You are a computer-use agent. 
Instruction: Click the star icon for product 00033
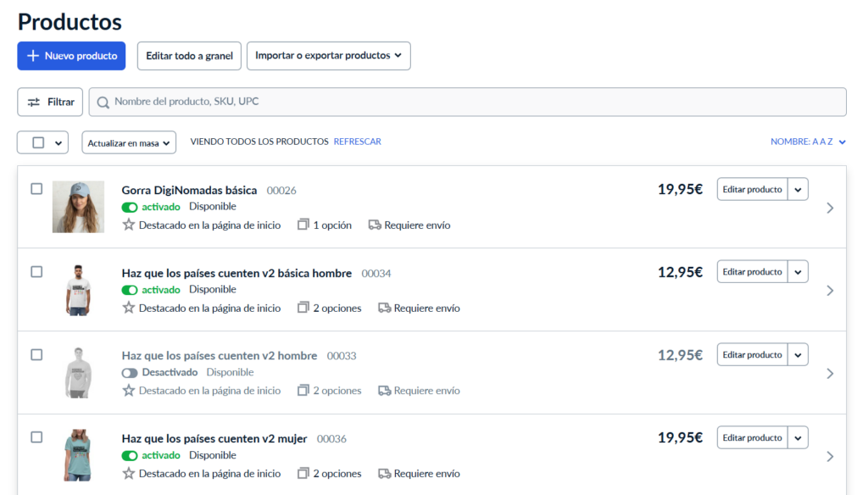point(129,391)
